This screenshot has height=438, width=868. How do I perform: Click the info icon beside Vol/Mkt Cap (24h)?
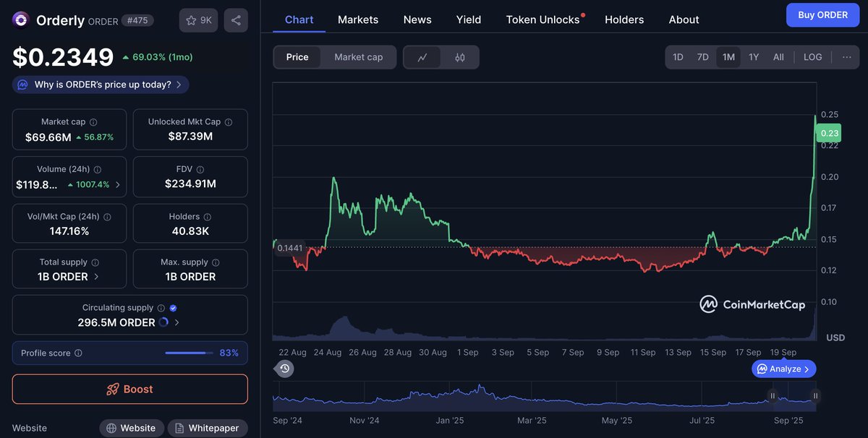[107, 217]
